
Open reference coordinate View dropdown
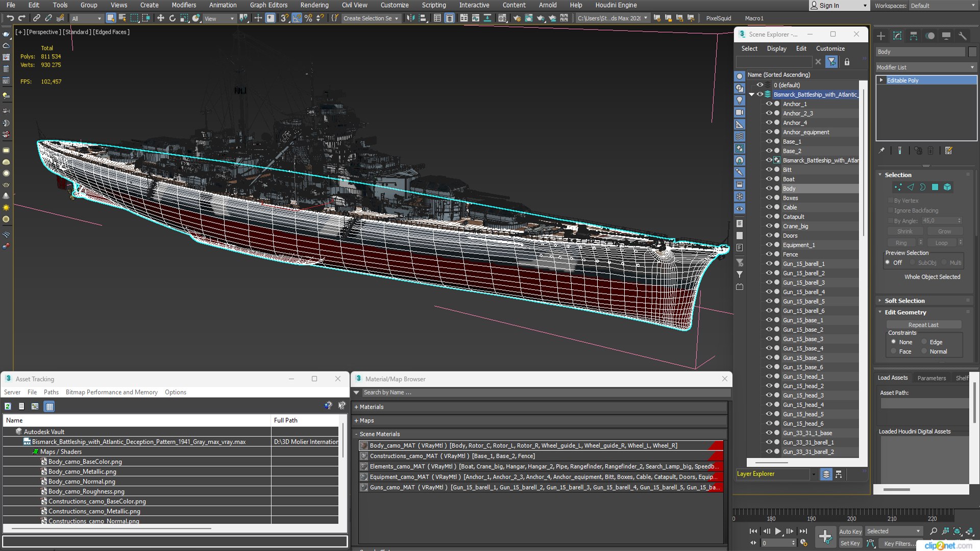(x=219, y=18)
